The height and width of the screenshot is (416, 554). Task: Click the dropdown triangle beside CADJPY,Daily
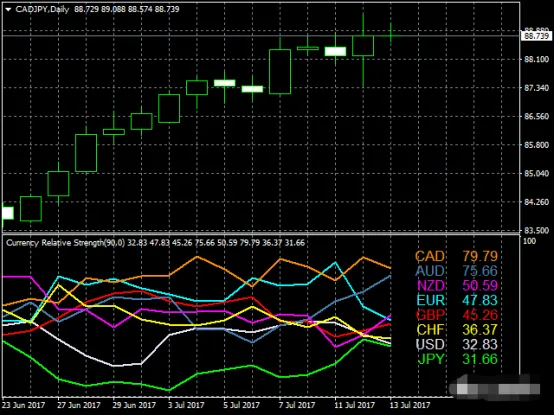(8, 10)
